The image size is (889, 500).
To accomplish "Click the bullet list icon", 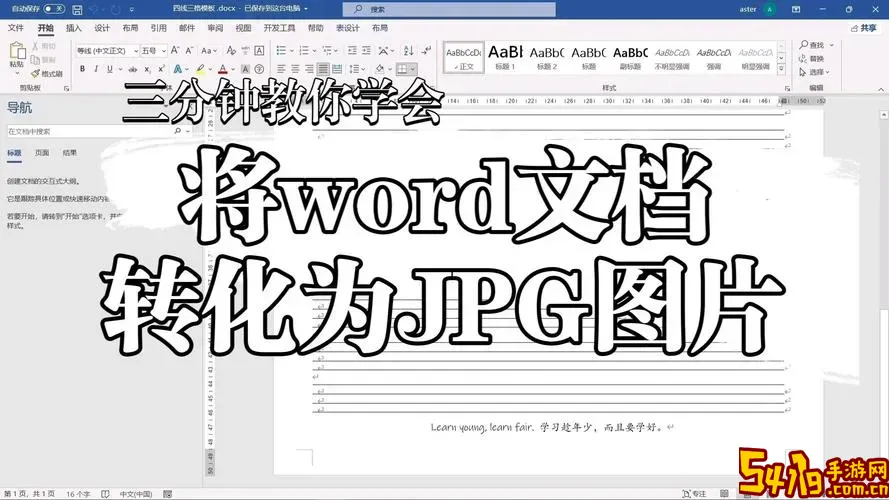I will coord(281,50).
